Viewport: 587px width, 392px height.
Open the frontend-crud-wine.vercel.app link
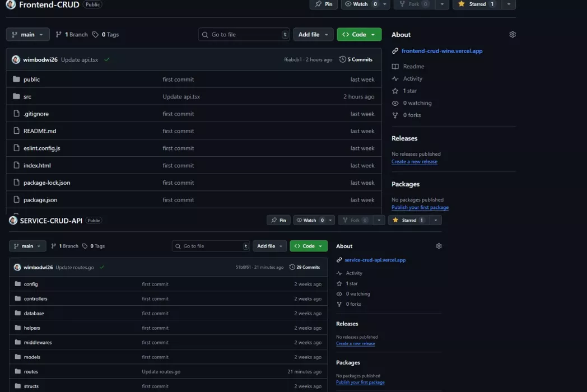(x=442, y=51)
